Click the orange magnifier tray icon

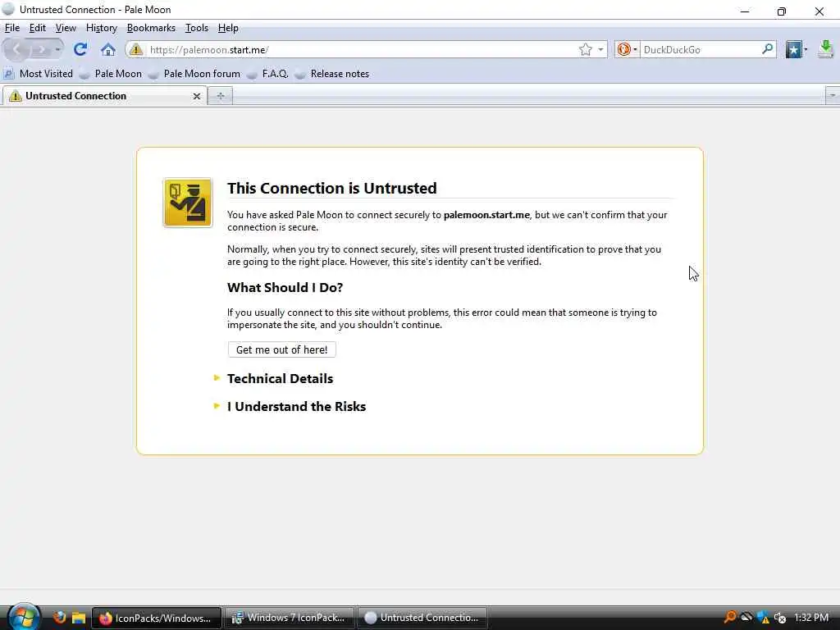point(729,617)
